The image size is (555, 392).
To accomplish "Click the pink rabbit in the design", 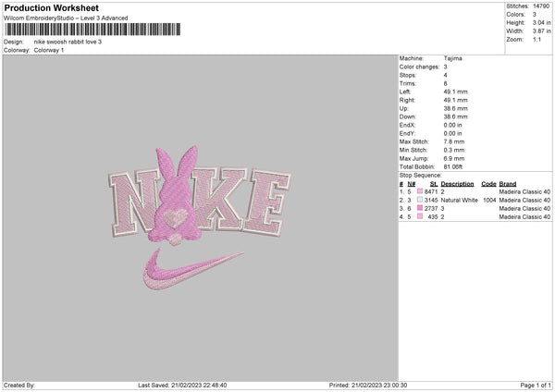I will (x=175, y=194).
